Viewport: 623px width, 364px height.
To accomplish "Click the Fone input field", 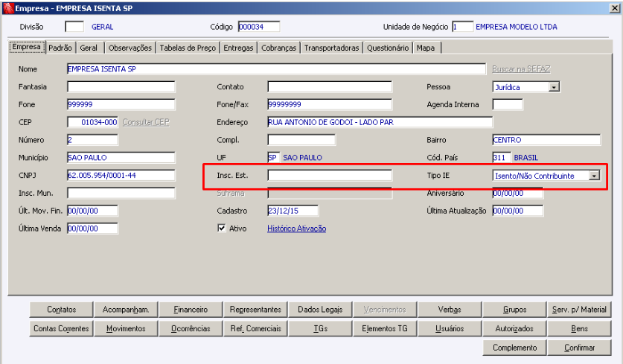I will pyautogui.click(x=121, y=104).
